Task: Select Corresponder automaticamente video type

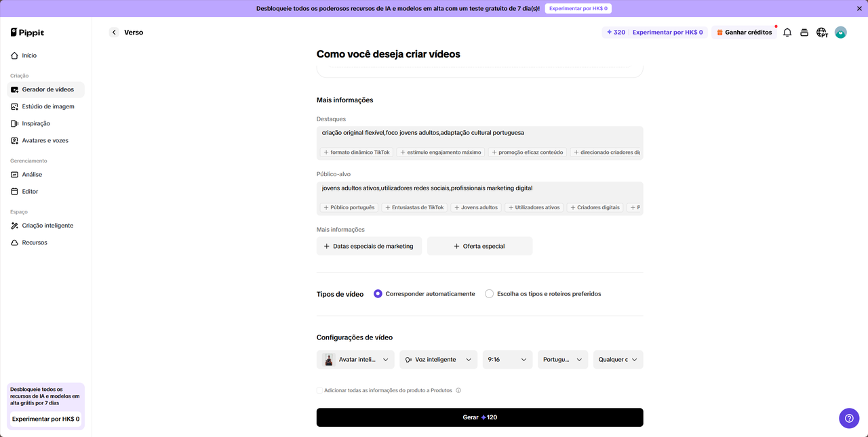Action: click(378, 293)
